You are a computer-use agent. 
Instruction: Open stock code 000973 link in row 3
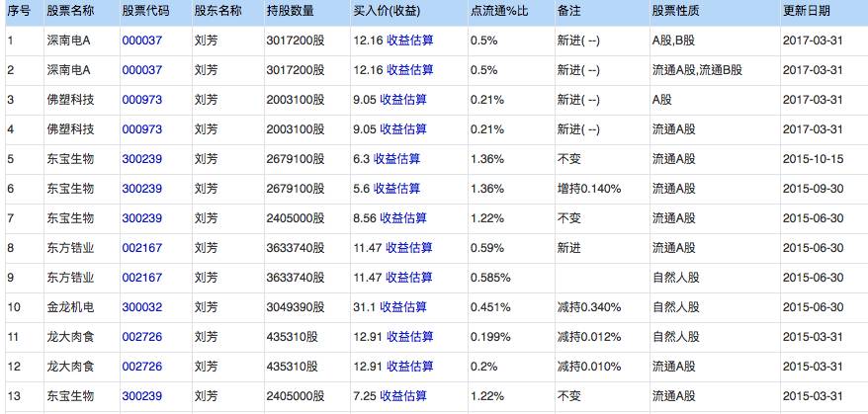[x=142, y=100]
